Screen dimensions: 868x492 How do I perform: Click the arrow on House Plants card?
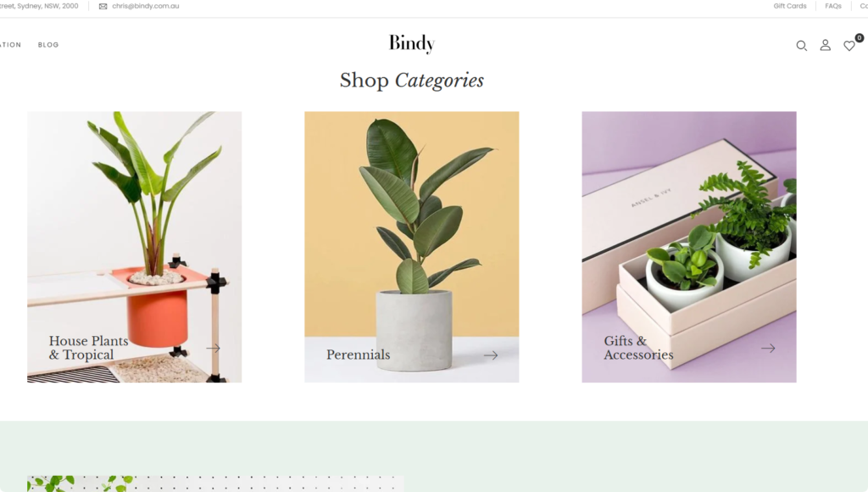pos(213,348)
